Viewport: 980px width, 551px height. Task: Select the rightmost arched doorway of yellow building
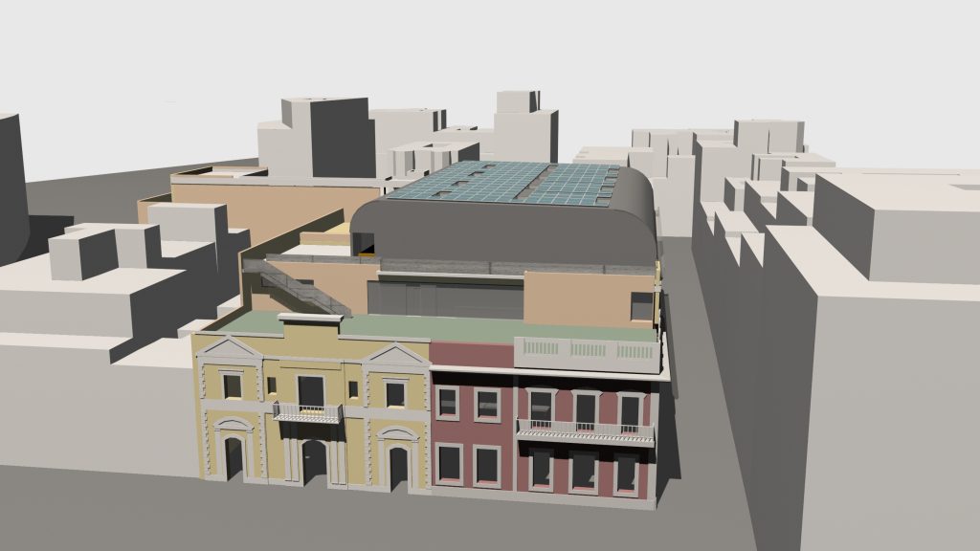point(398,467)
